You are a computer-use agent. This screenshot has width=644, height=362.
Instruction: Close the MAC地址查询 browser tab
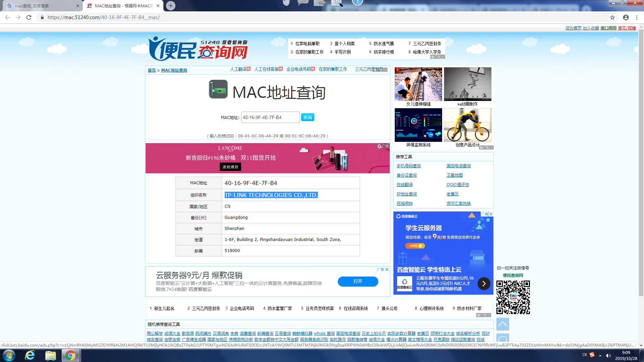click(x=158, y=6)
